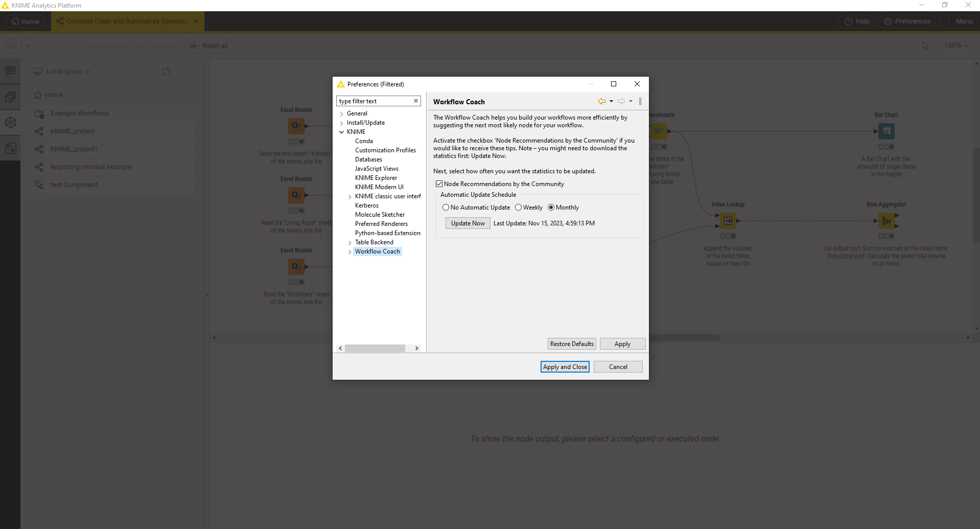
Task: Click the Cancel button in Preferences
Action: pyautogui.click(x=618, y=367)
